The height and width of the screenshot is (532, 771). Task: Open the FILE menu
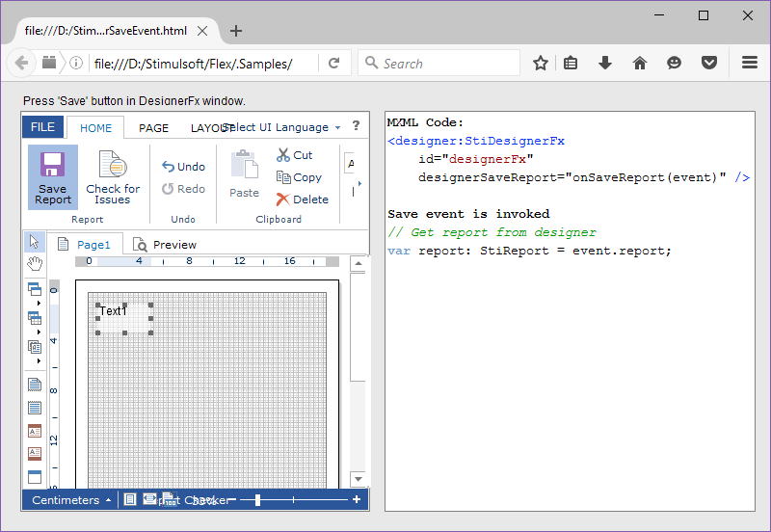pos(42,127)
